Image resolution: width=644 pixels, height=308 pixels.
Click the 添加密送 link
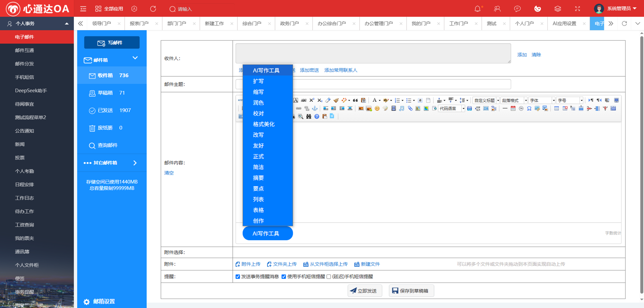309,70
